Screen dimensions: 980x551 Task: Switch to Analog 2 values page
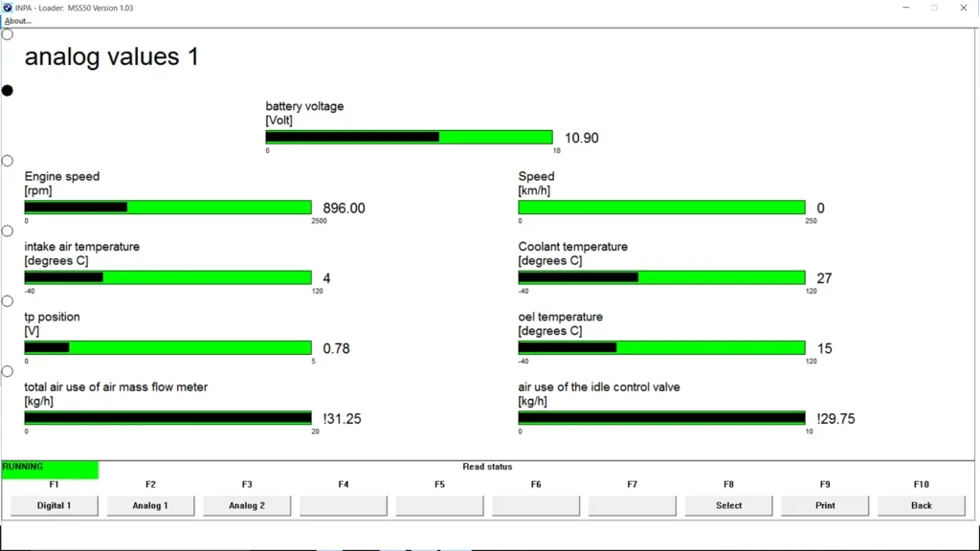point(247,505)
